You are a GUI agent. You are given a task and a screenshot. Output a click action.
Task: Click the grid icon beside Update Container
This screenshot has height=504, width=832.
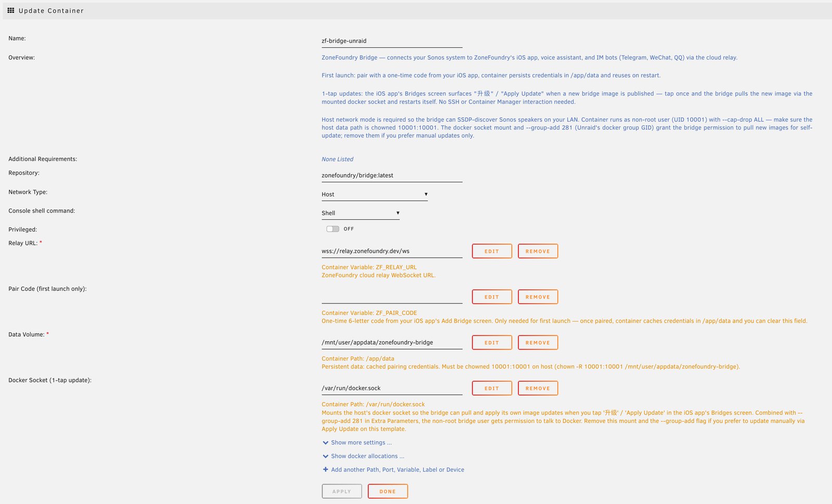click(11, 10)
